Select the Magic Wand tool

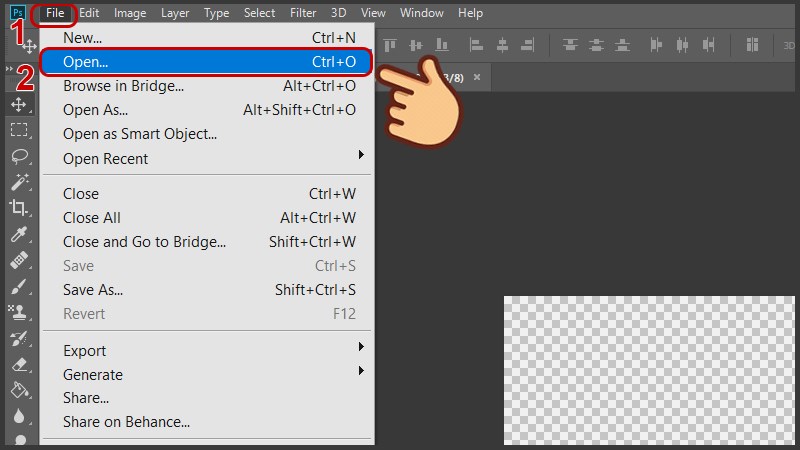19,182
